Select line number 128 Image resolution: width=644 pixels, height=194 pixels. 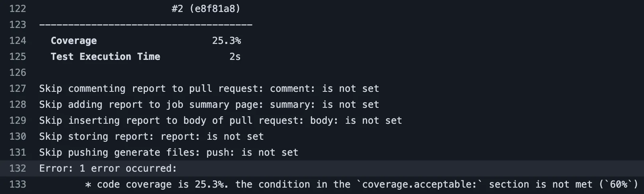click(x=18, y=105)
